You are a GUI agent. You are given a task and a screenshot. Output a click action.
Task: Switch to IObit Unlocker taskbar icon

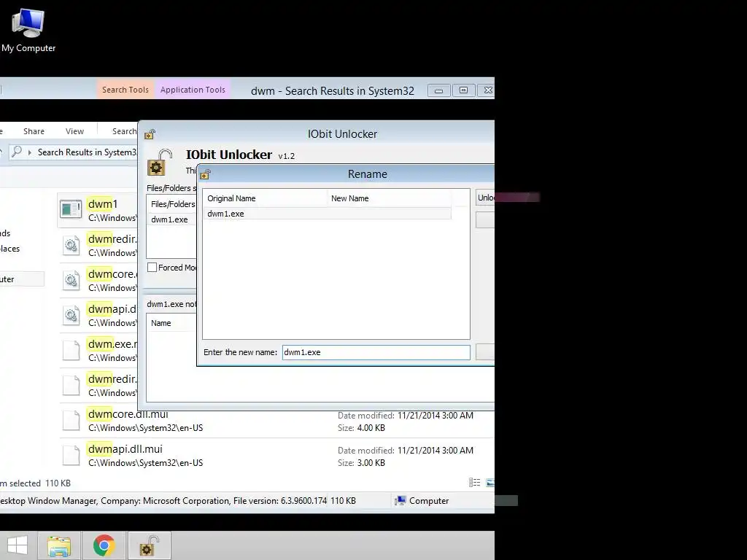coord(149,545)
